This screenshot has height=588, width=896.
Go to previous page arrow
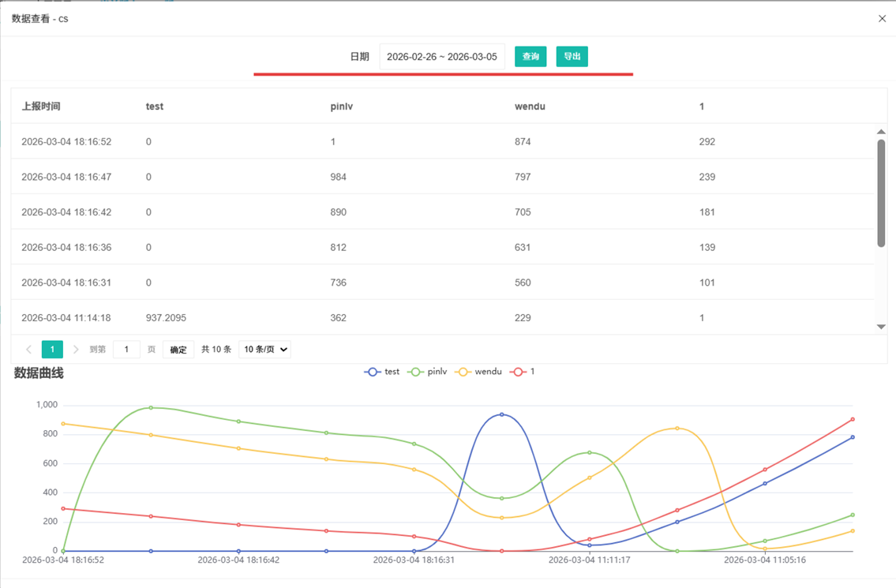29,349
